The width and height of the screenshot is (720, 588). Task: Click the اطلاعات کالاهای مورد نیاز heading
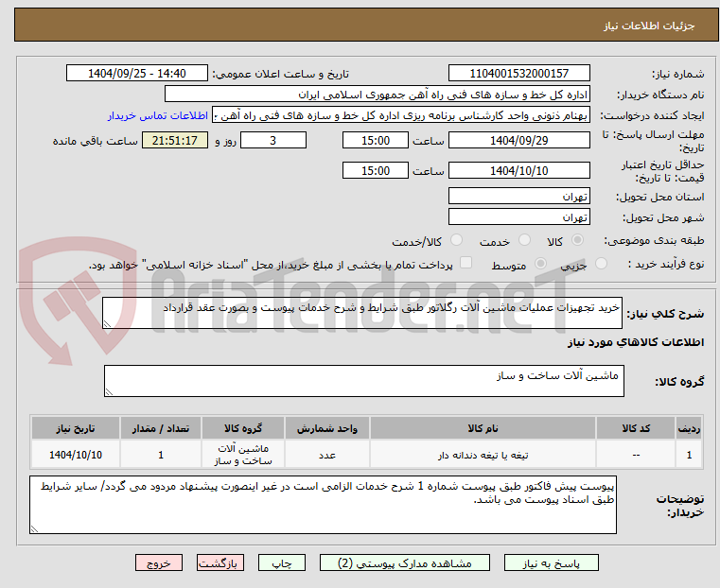tap(636, 342)
